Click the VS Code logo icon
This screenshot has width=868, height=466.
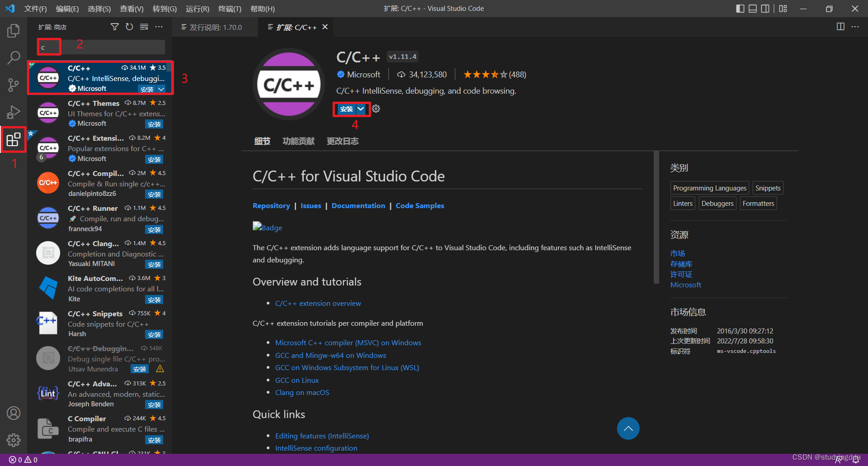pyautogui.click(x=10, y=9)
